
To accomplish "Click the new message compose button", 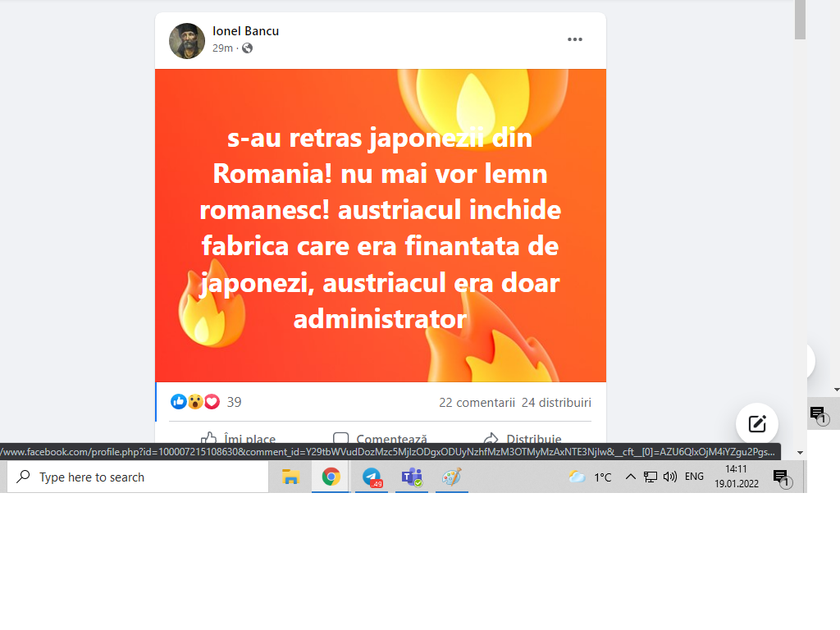I will coord(756,424).
